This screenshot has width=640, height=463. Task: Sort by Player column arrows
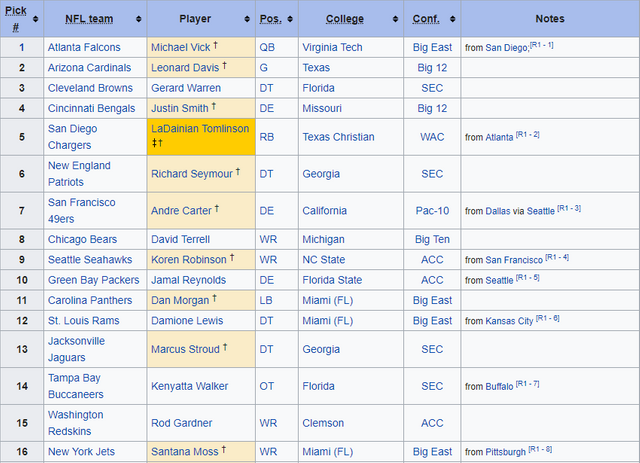tap(247, 19)
